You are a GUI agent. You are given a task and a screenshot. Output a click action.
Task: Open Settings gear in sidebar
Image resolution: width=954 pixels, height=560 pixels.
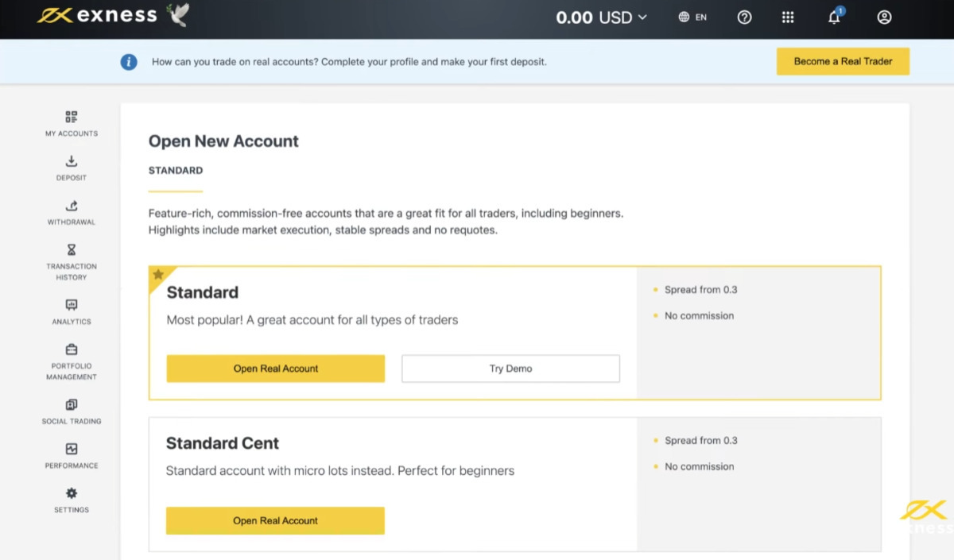(72, 500)
